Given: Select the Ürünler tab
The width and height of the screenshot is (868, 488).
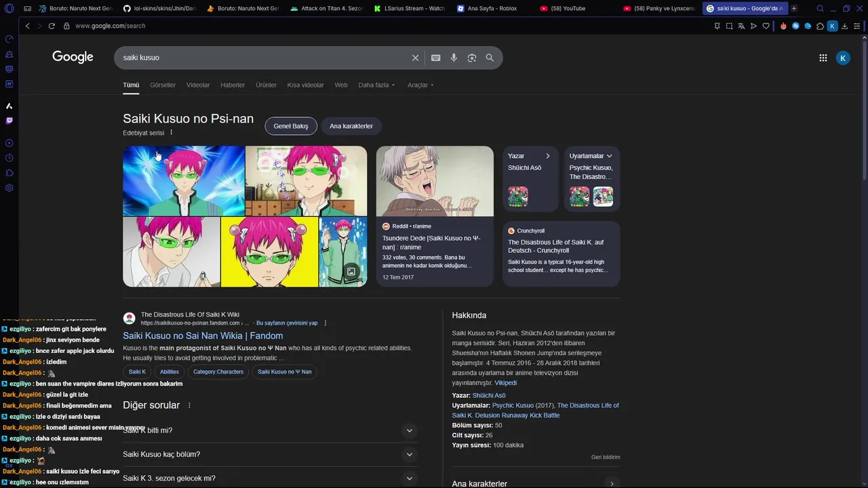Looking at the screenshot, I should [x=266, y=85].
